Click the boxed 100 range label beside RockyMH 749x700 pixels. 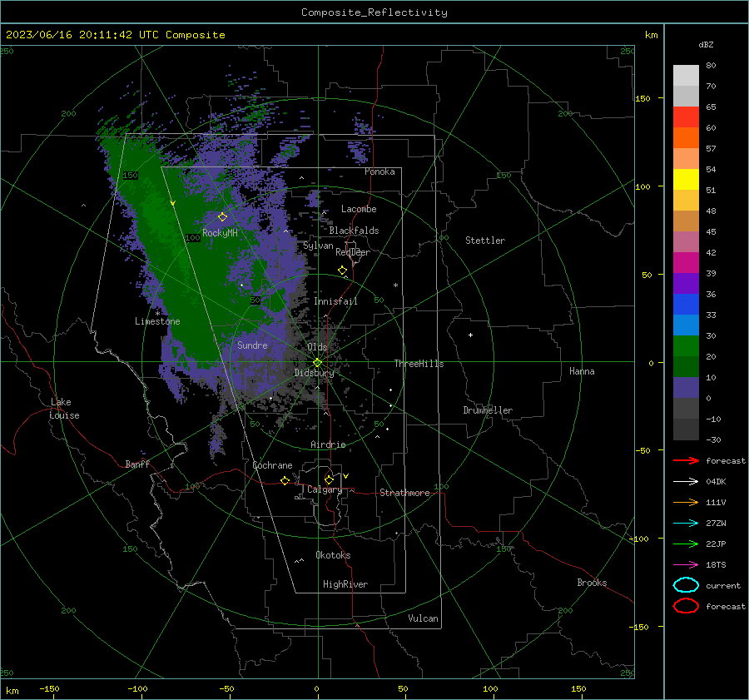pyautogui.click(x=192, y=237)
